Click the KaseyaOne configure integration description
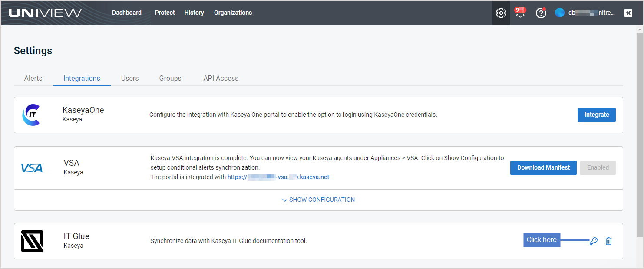The image size is (644, 269). pyautogui.click(x=293, y=115)
